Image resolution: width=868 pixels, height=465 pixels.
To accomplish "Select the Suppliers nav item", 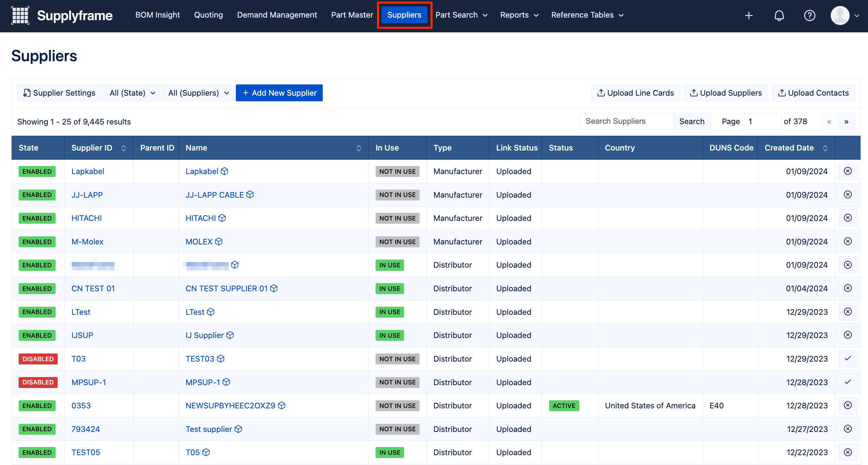I will (x=404, y=15).
